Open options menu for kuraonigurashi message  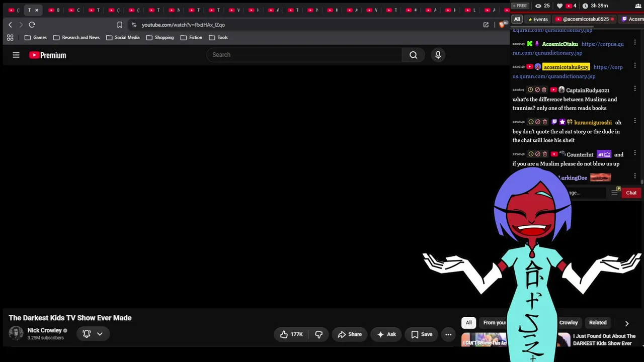pyautogui.click(x=635, y=121)
